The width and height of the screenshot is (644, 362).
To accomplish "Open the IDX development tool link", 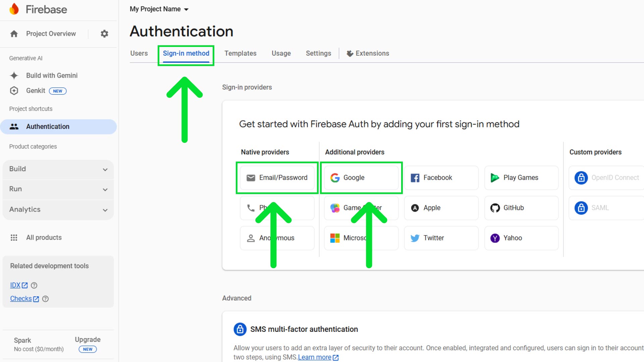I will [16, 285].
